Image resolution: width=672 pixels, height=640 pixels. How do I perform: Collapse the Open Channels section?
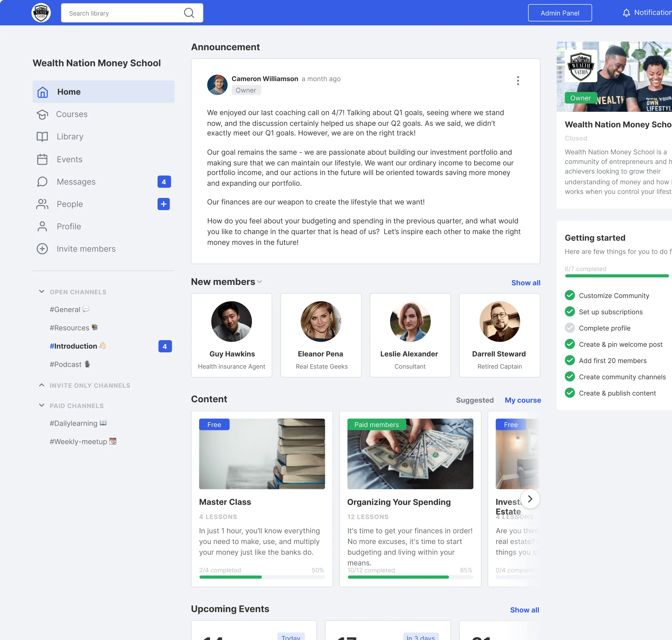[x=42, y=292]
